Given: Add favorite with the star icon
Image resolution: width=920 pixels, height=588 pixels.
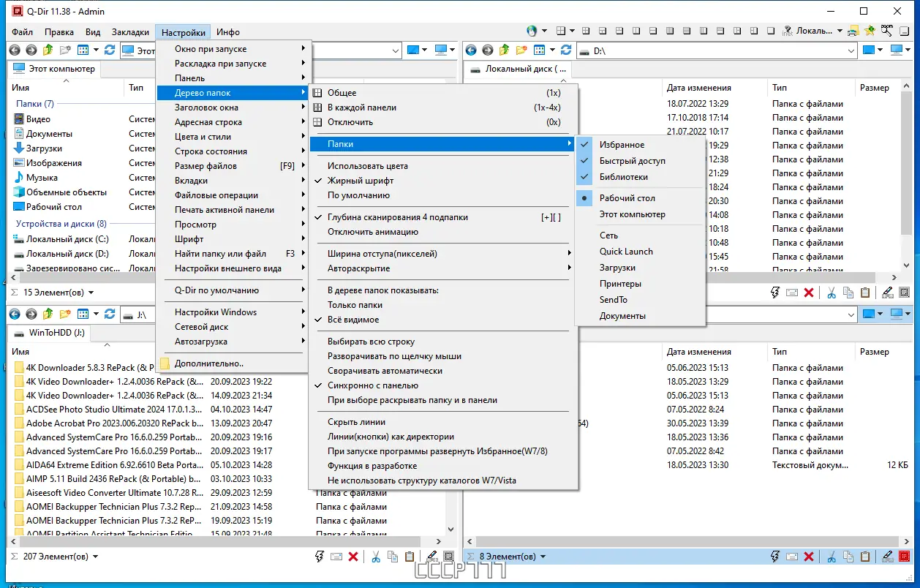Looking at the screenshot, I should (x=870, y=31).
